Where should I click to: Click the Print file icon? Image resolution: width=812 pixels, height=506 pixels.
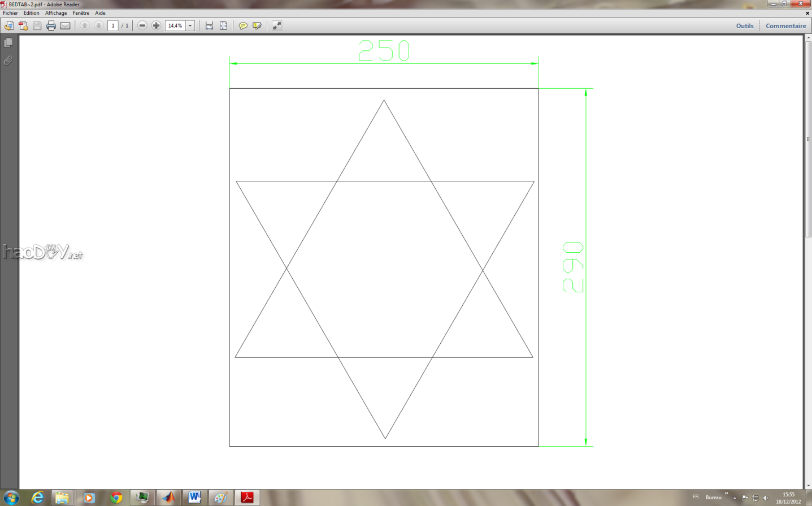click(51, 25)
